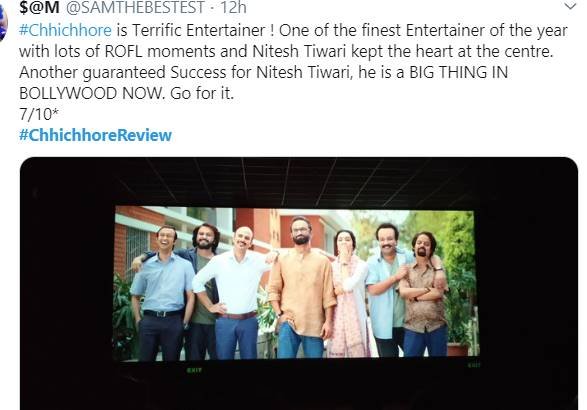Click the 'Nitesh Tiwari kept the heart' text line

[x=286, y=51]
